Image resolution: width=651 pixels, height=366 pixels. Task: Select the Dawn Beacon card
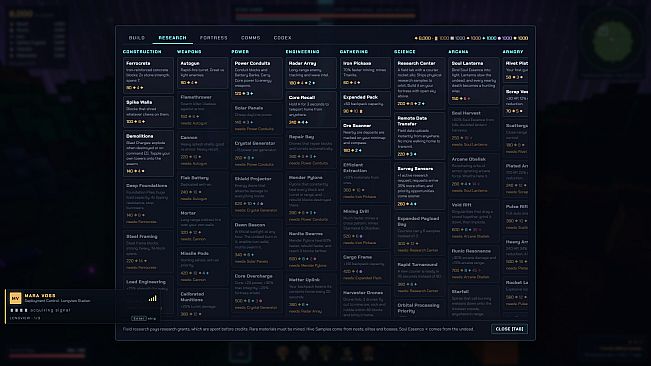(257, 243)
